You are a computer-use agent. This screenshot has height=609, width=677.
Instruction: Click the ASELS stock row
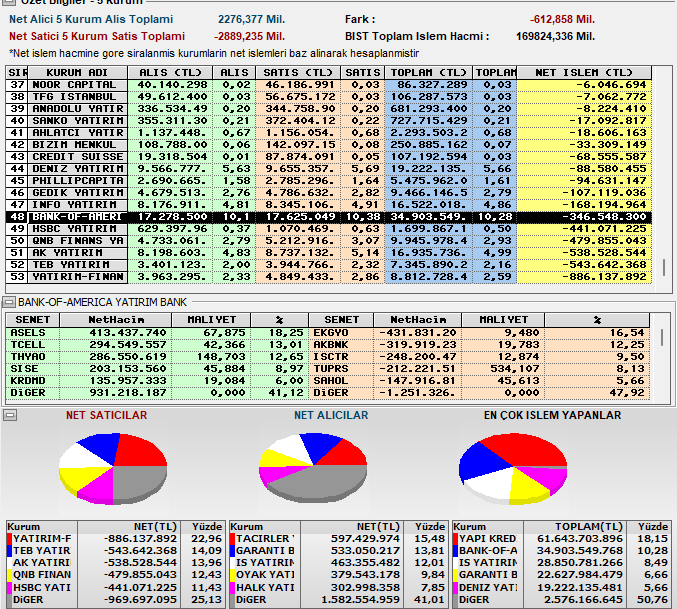pyautogui.click(x=157, y=333)
